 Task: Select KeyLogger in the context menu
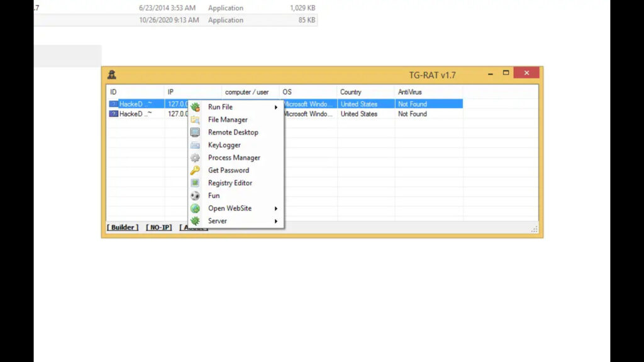point(236,145)
